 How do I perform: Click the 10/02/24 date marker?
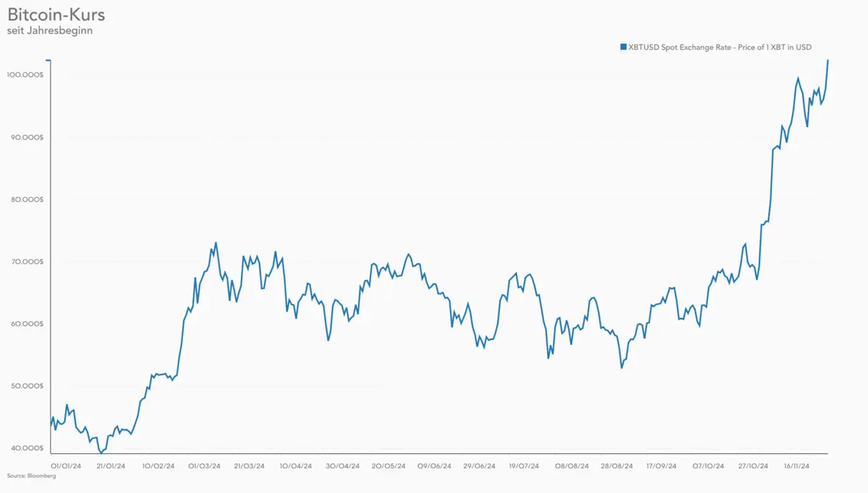pyautogui.click(x=158, y=466)
